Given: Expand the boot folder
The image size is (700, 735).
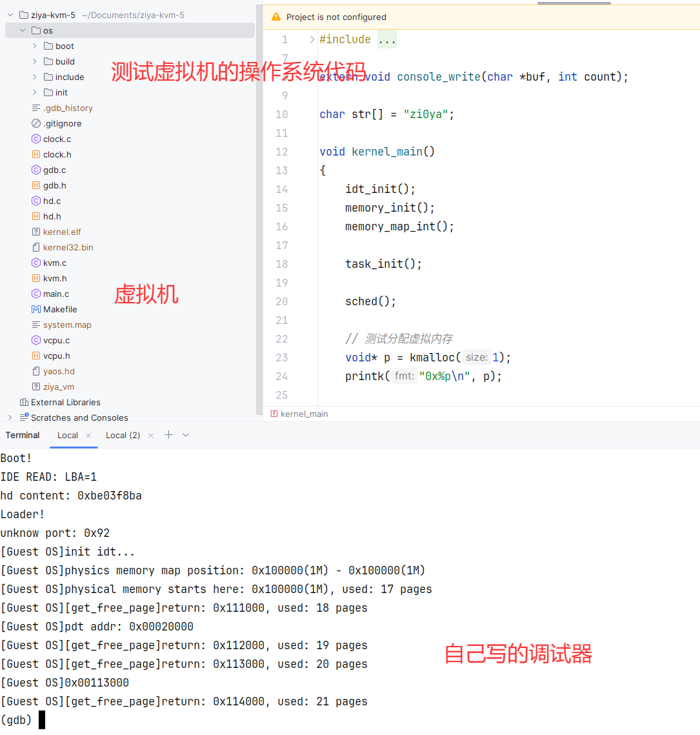Looking at the screenshot, I should pyautogui.click(x=35, y=46).
